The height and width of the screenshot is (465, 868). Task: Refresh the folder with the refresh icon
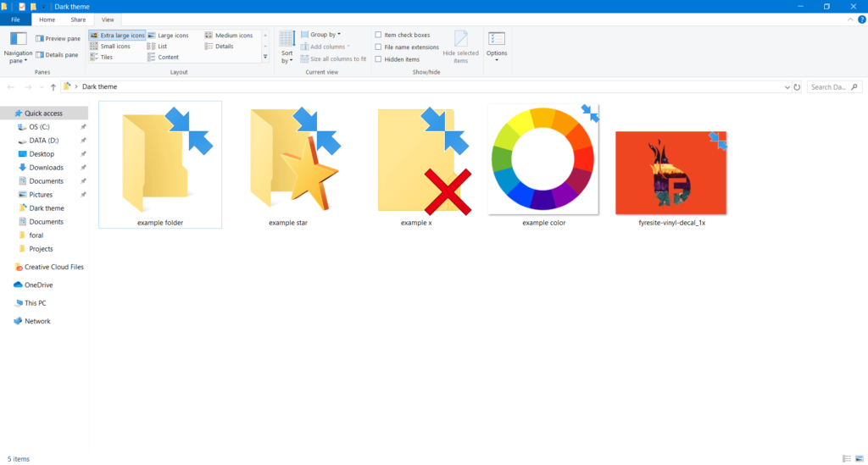tap(796, 86)
